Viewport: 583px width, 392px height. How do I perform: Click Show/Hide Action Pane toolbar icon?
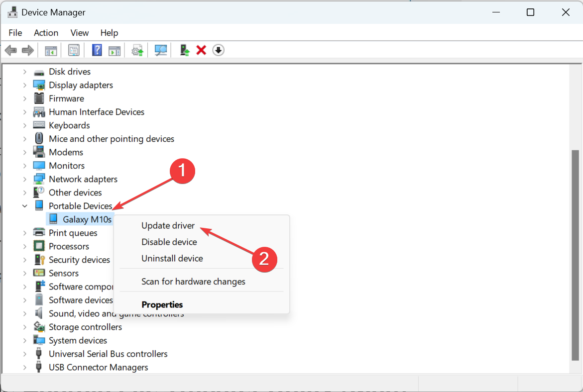tap(115, 50)
